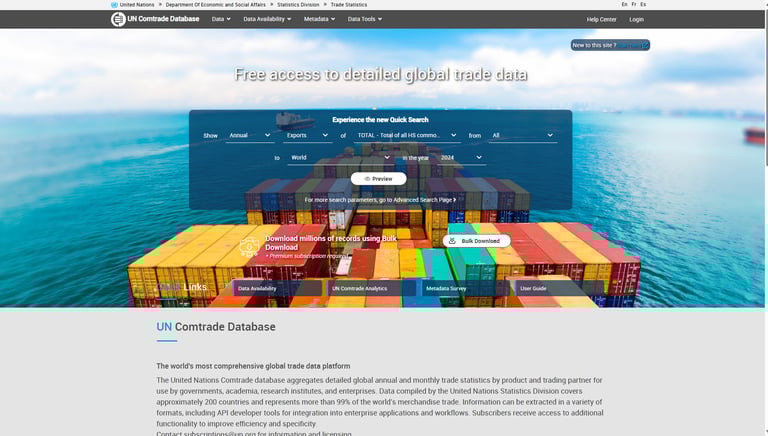
Task: Open the 'from All' reporter dropdown
Action: pyautogui.click(x=523, y=136)
